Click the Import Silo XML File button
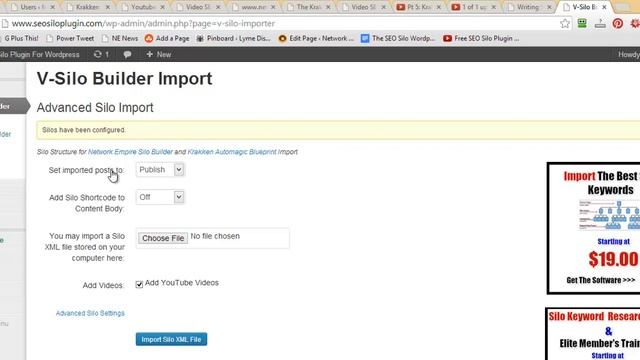The image size is (640, 360). [171, 339]
